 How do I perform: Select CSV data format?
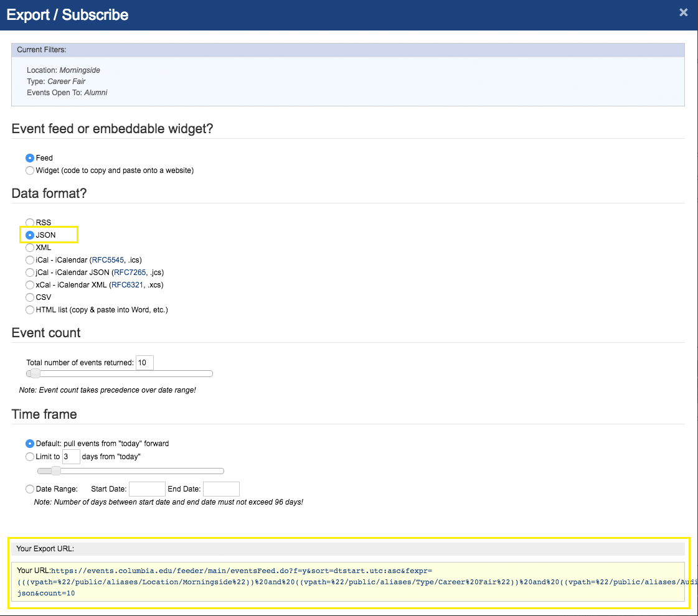tap(30, 297)
